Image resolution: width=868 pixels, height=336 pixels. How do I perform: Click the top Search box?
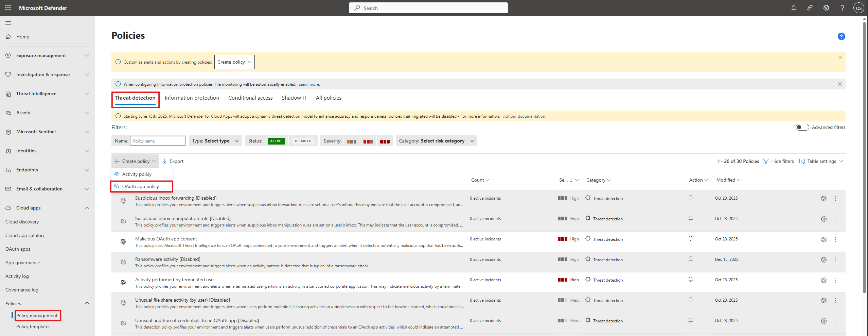point(428,8)
